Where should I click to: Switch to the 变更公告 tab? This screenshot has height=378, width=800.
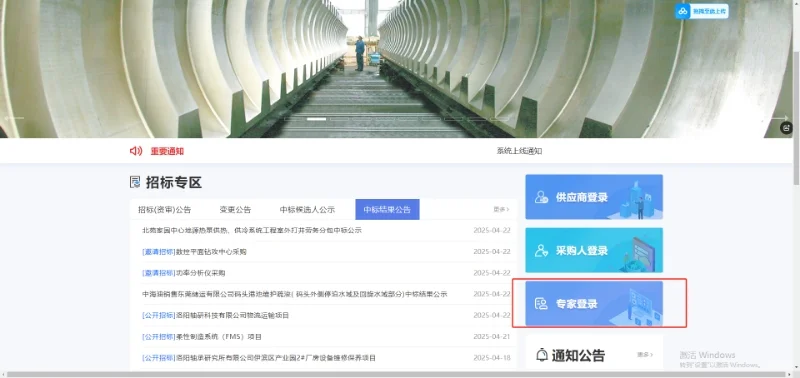coord(235,210)
